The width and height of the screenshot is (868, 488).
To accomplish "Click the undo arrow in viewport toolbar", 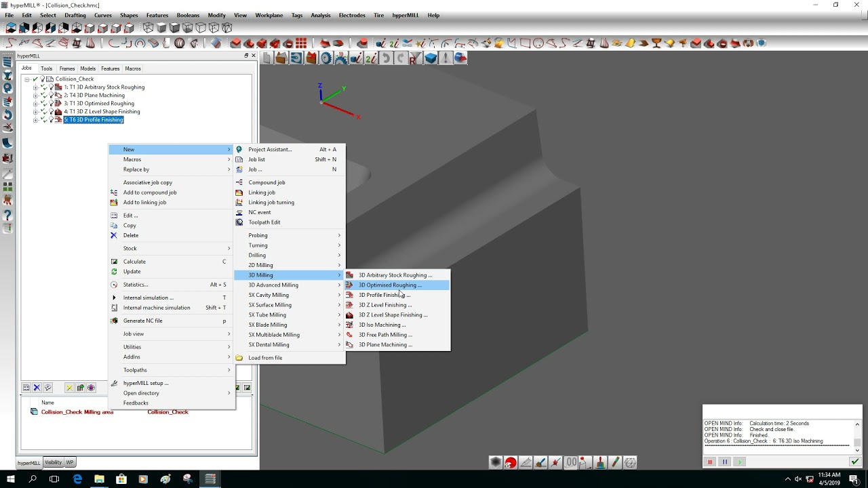I will point(387,58).
